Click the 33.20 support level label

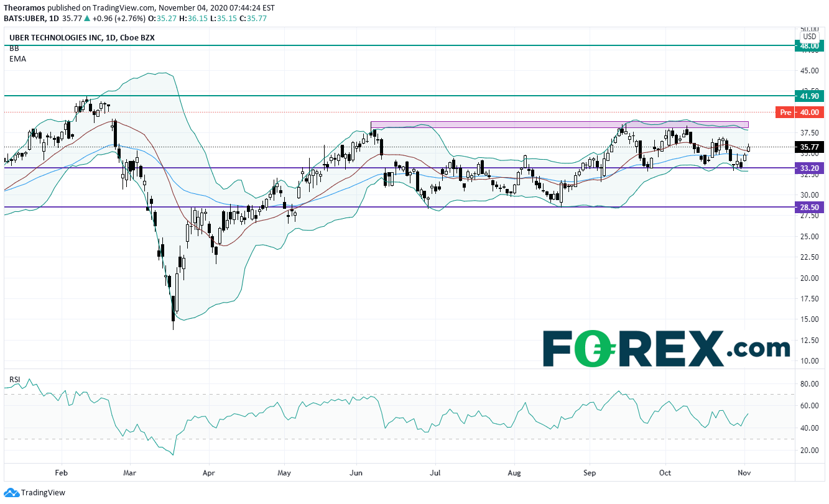click(810, 168)
